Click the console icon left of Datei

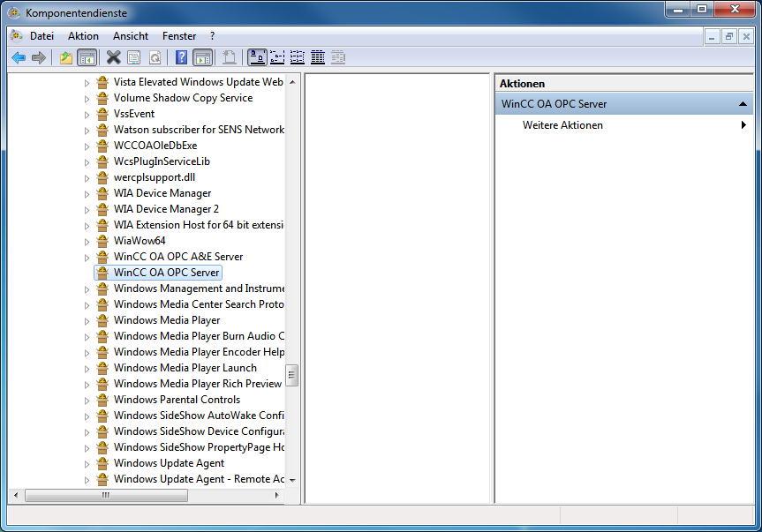click(17, 35)
